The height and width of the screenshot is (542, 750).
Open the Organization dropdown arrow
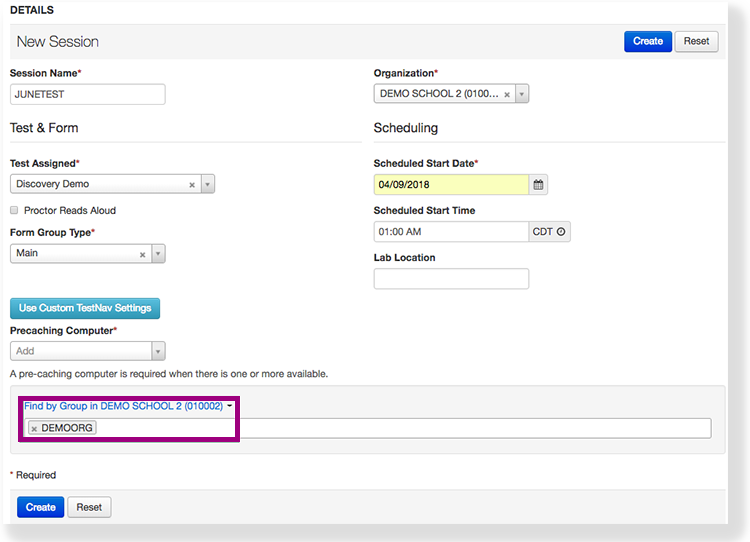[x=522, y=95]
